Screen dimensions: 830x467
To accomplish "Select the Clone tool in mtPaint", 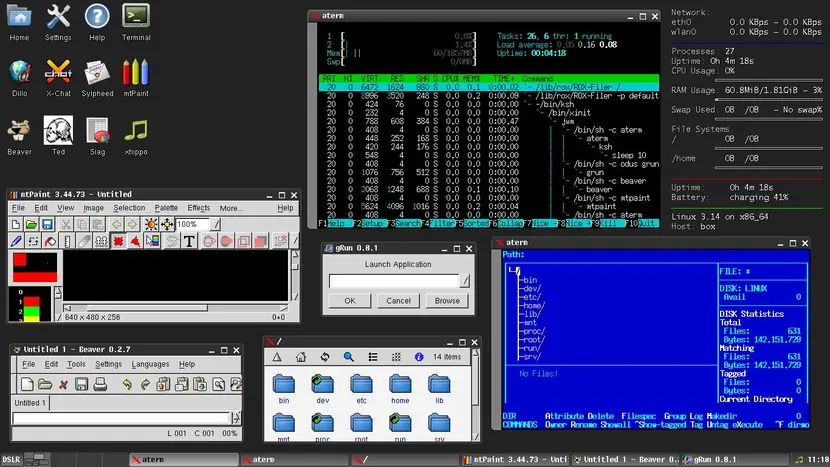I will coord(101,241).
